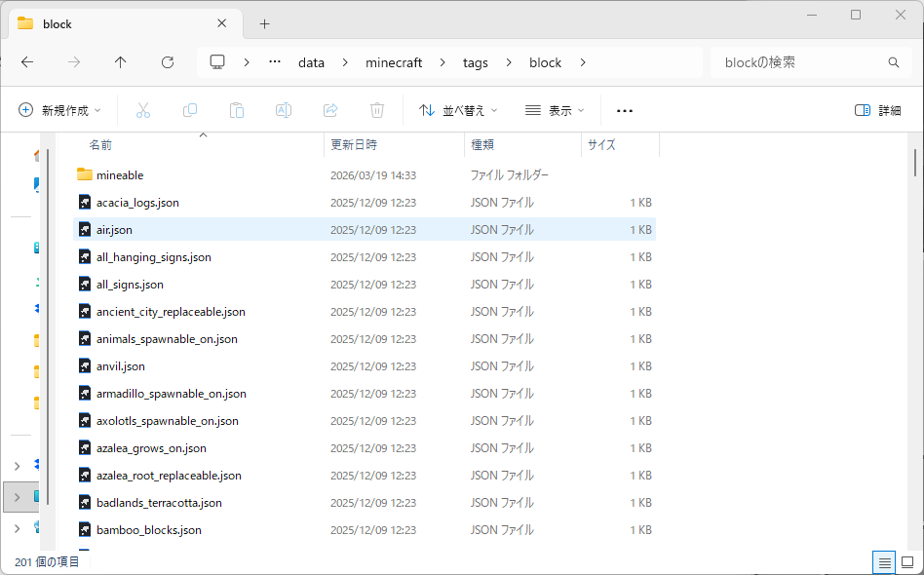Click the Refresh icon in the address bar
This screenshot has height=575, width=924.
pyautogui.click(x=167, y=61)
